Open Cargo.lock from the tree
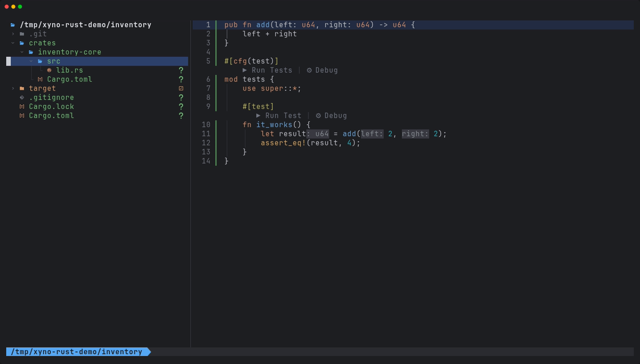640x364 pixels. pyautogui.click(x=52, y=107)
